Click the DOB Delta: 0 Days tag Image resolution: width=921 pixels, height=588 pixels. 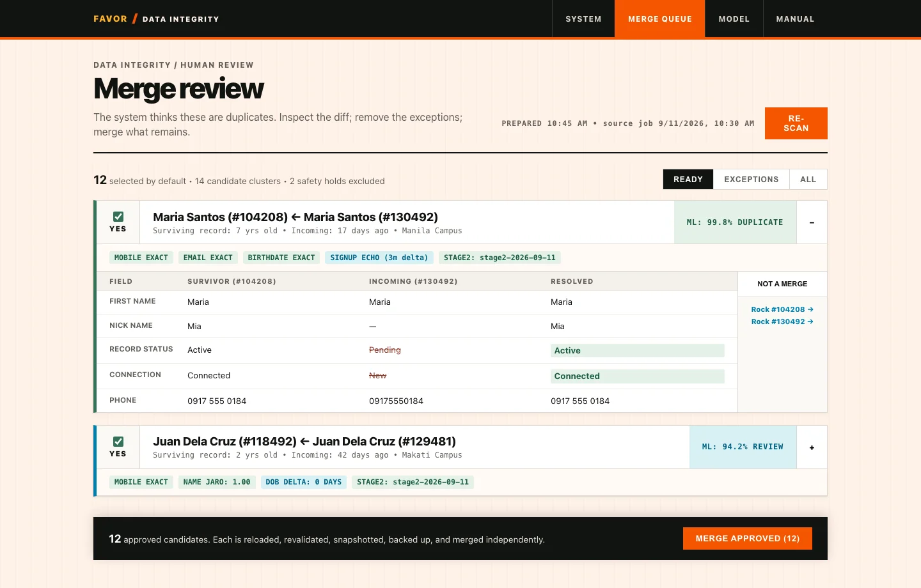pyautogui.click(x=304, y=482)
